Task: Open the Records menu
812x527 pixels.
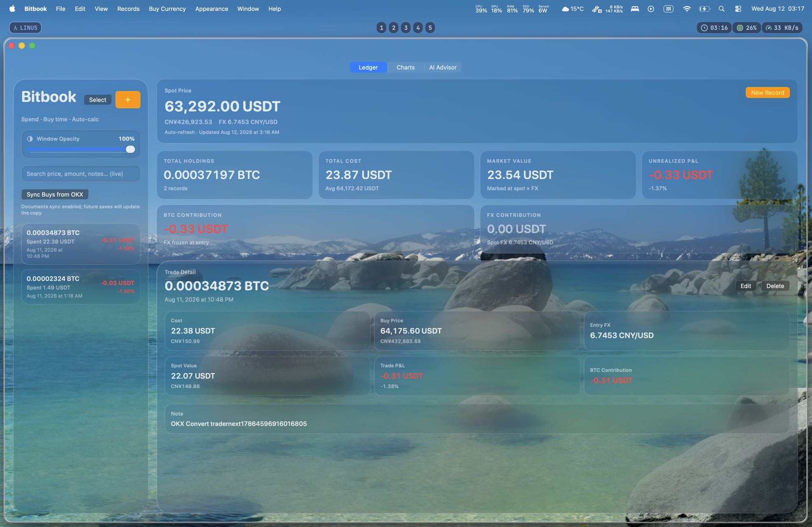Action: pos(128,9)
